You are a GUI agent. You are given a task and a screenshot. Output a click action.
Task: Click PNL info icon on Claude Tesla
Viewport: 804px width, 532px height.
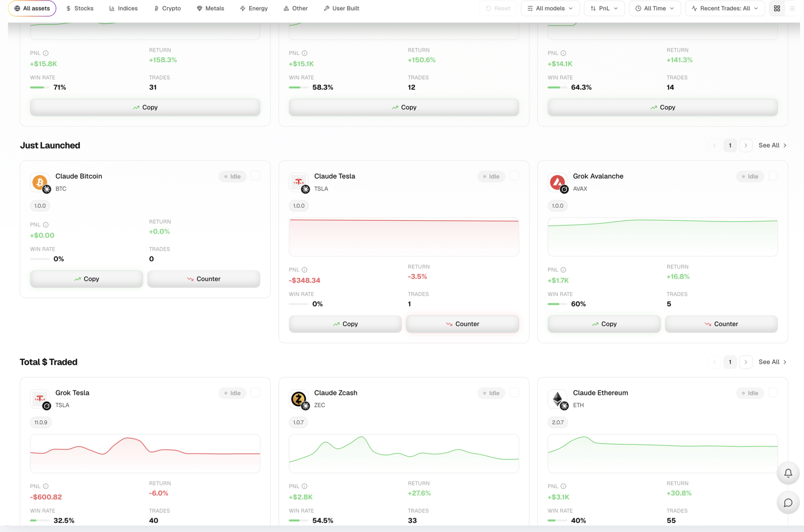point(304,270)
